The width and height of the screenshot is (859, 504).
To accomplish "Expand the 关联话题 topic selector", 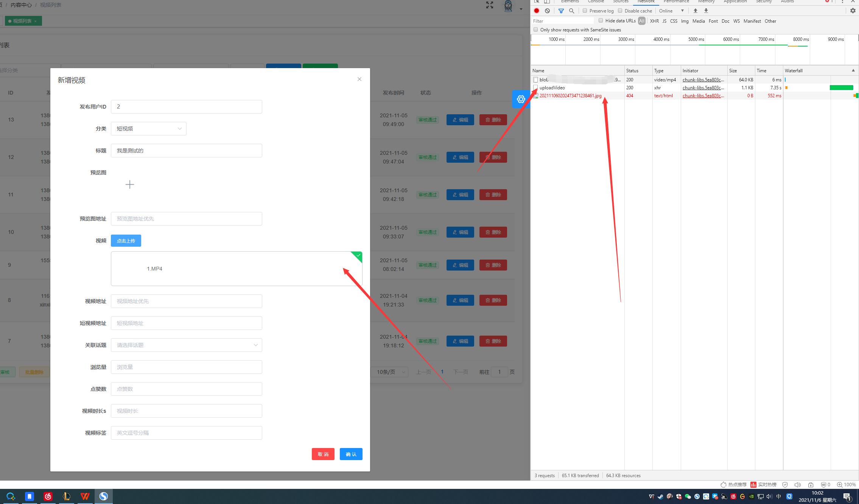I will click(x=186, y=345).
